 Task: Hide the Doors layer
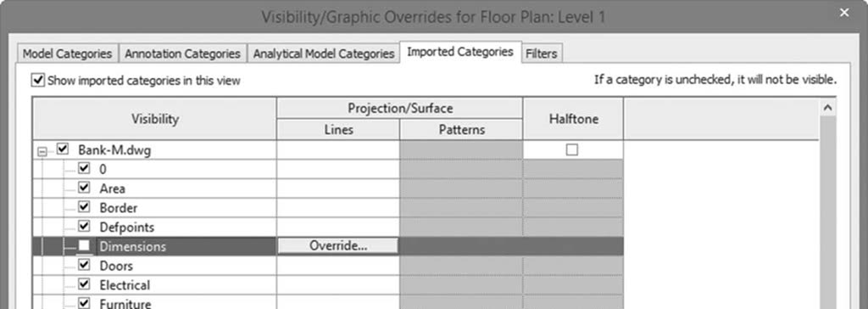[84, 266]
